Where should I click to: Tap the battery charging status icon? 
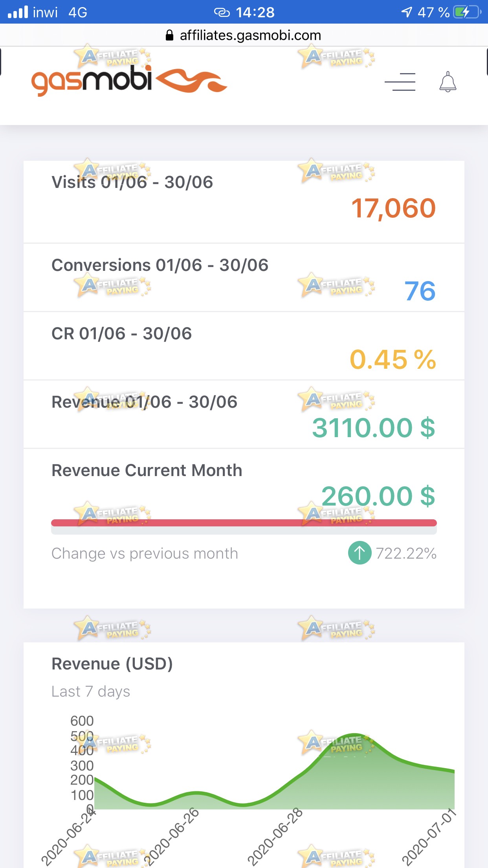[467, 12]
